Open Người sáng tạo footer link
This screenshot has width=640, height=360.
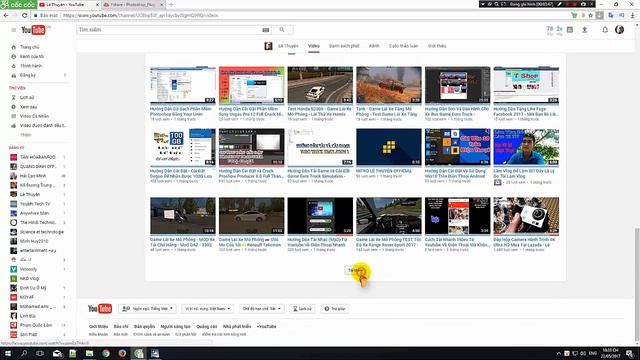point(176,327)
